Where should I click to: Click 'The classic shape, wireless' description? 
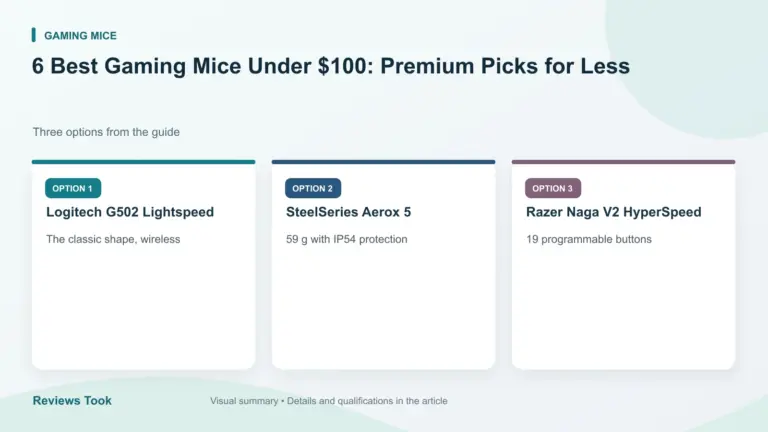coord(113,239)
